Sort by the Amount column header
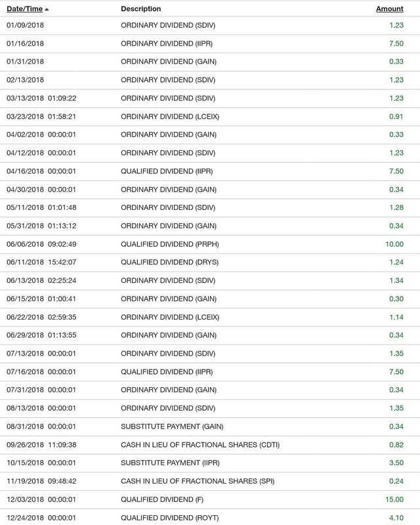The image size is (420, 525). (389, 9)
